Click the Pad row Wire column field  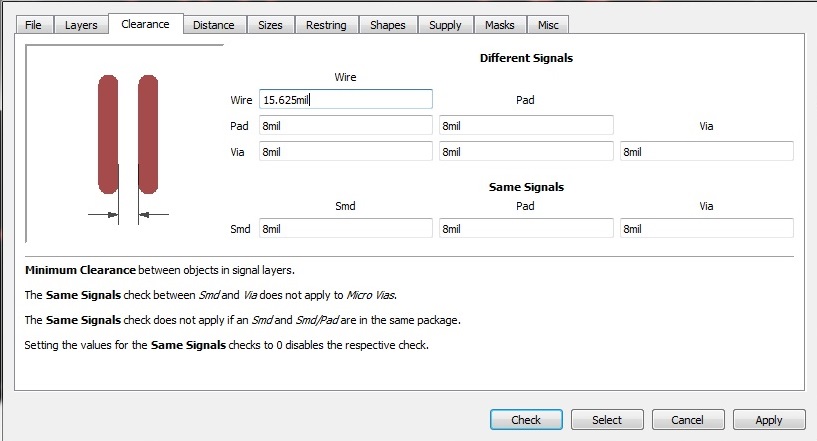[345, 126]
